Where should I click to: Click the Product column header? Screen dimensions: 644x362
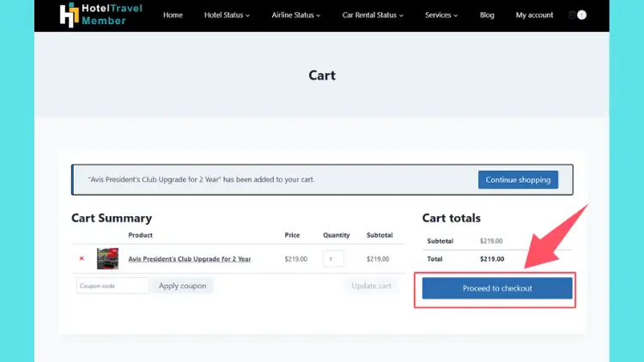coord(141,235)
